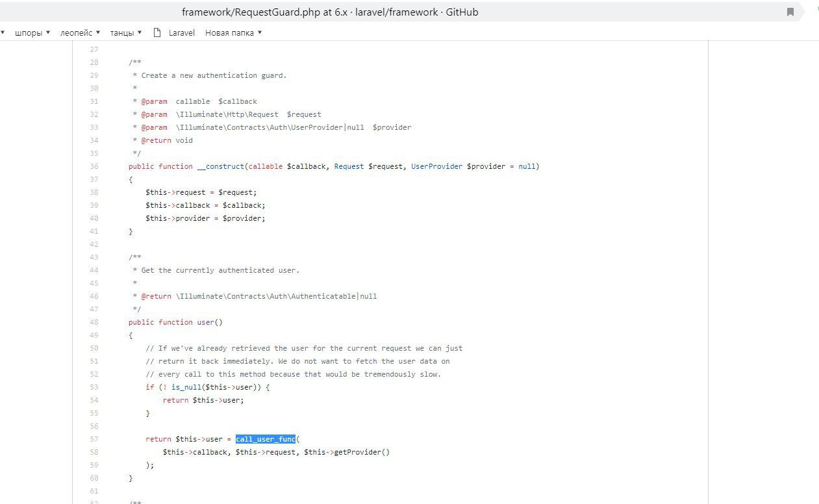
Task: Click the __construct method name
Action: pos(221,166)
